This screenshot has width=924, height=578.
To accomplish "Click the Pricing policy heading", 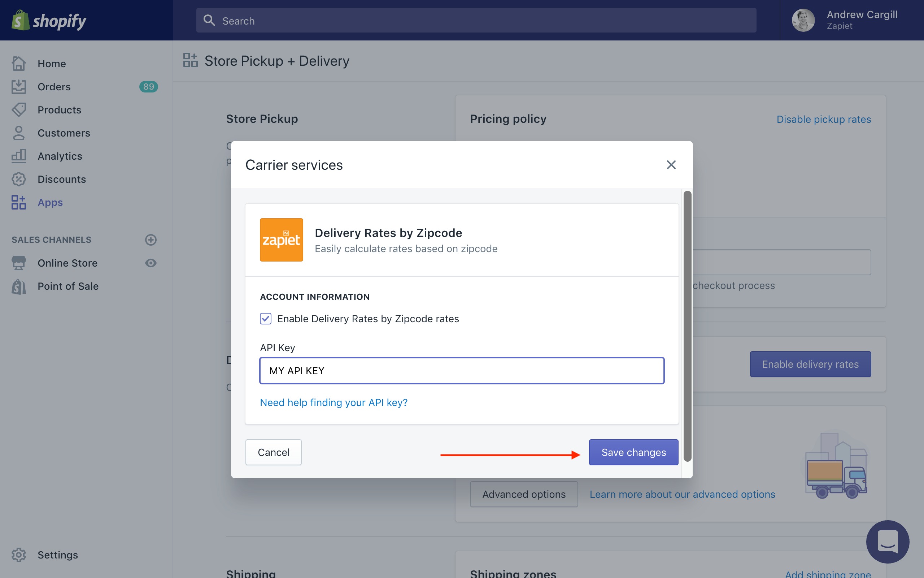I will [508, 119].
